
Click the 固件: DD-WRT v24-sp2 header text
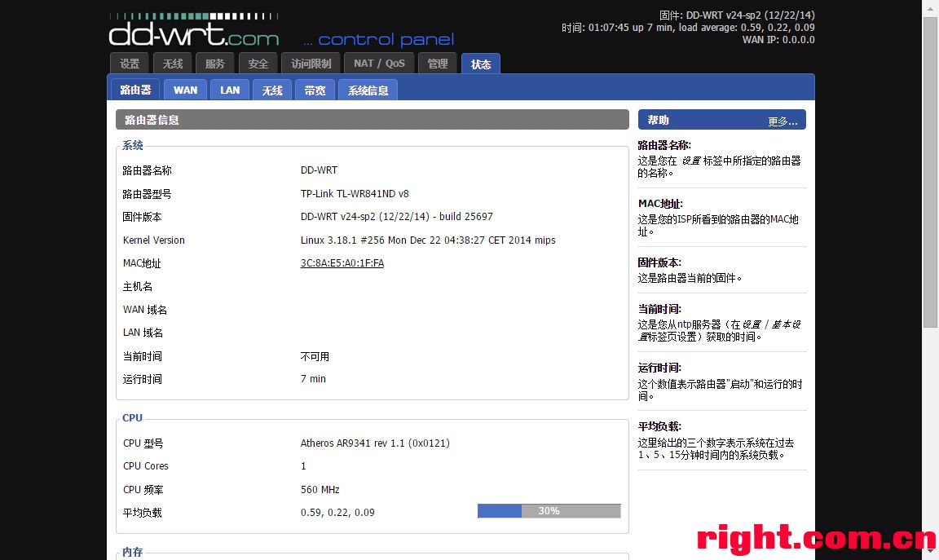pos(737,15)
